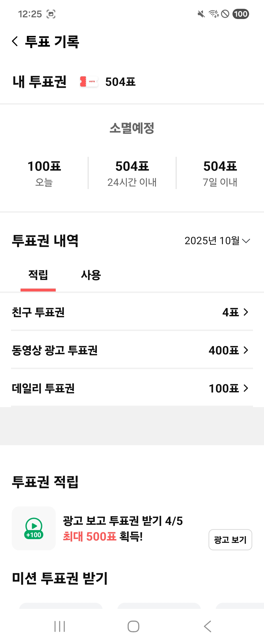This screenshot has height=644, width=264.
Task: Switch to the 적립 tab
Action: pyautogui.click(x=38, y=275)
